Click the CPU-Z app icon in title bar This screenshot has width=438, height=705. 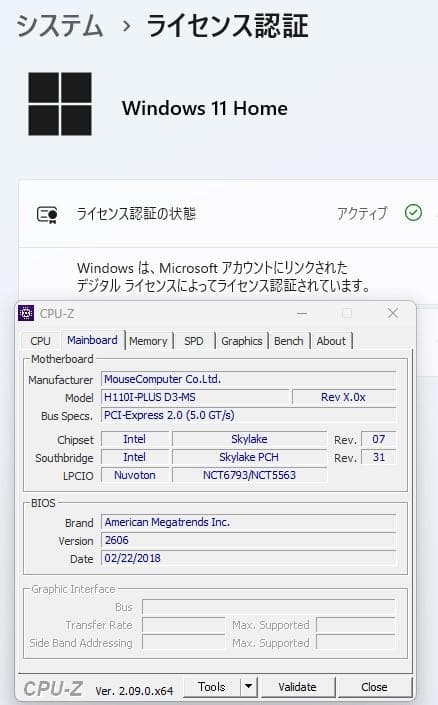pyautogui.click(x=26, y=313)
